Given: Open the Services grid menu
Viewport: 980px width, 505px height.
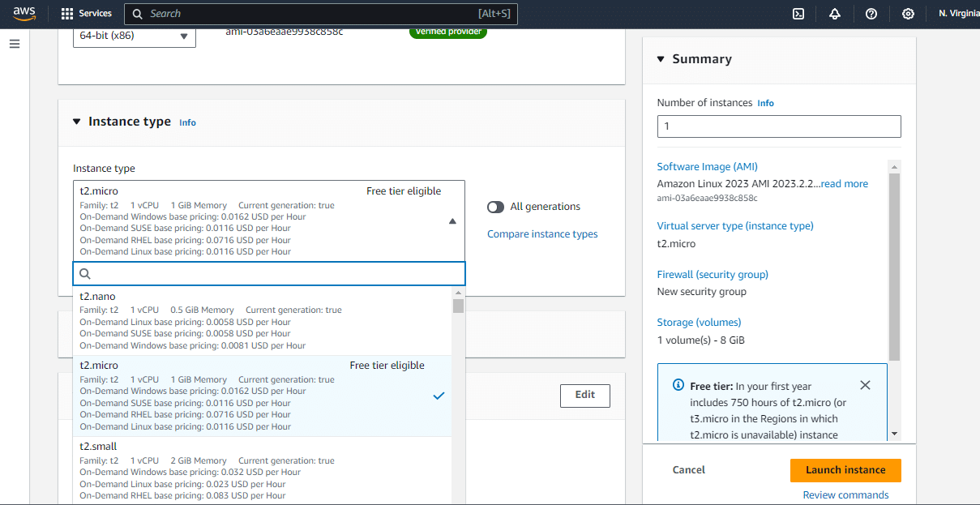Looking at the screenshot, I should 86,14.
